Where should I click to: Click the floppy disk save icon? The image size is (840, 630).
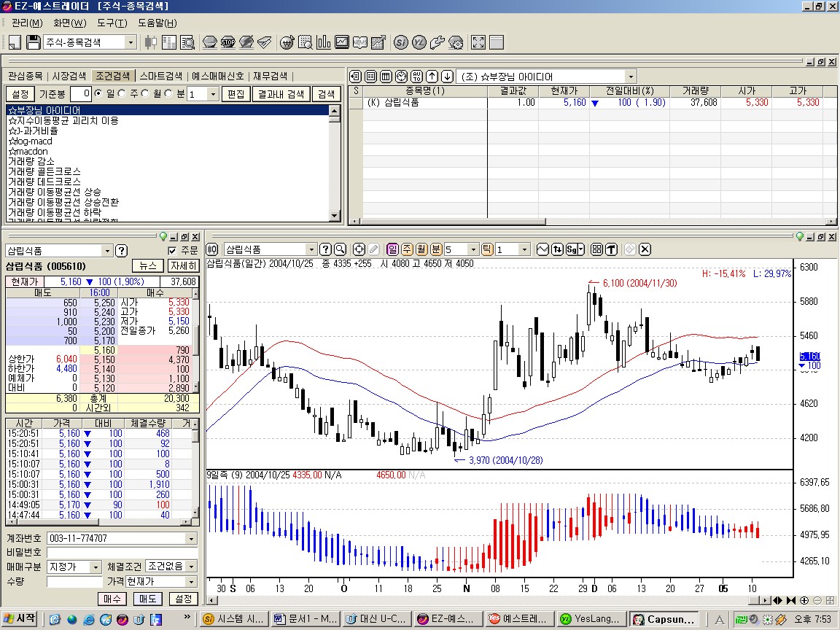pyautogui.click(x=34, y=42)
